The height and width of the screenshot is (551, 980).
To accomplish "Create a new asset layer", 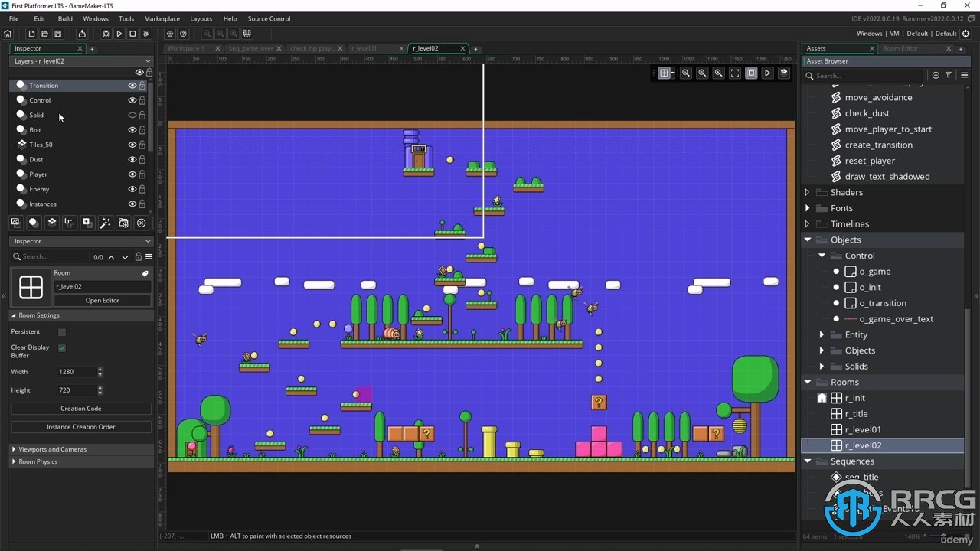I will coord(87,223).
